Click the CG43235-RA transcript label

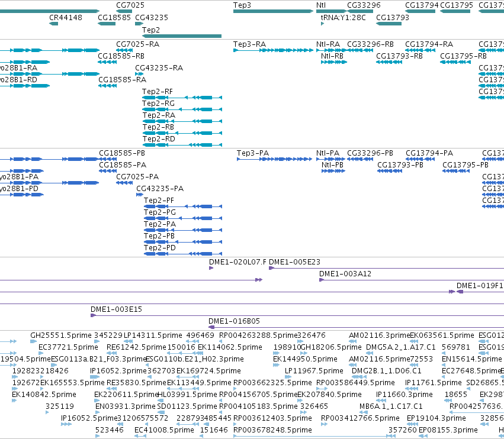159,68
